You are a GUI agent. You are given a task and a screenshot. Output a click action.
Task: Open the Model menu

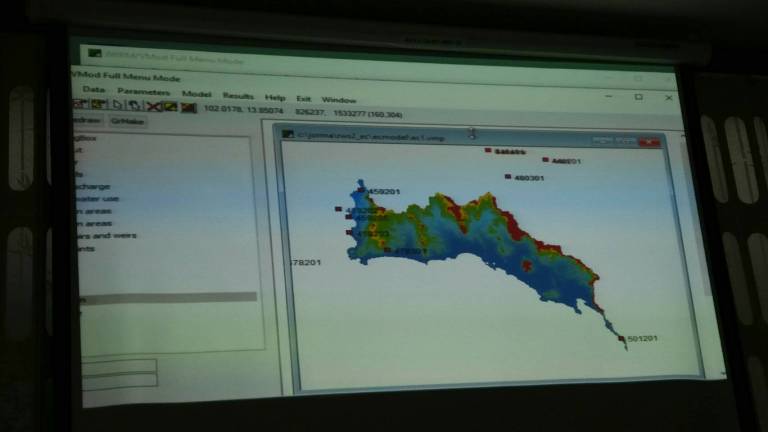pos(196,94)
